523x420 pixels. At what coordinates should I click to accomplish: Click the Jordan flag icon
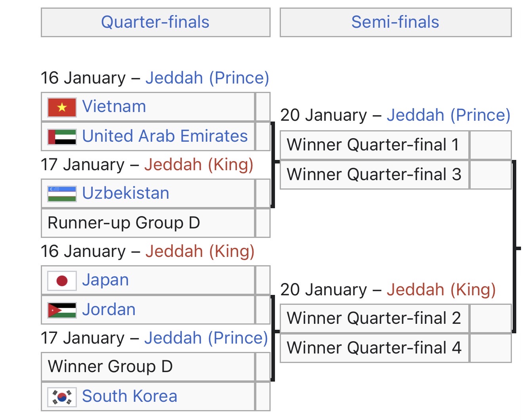point(62,310)
